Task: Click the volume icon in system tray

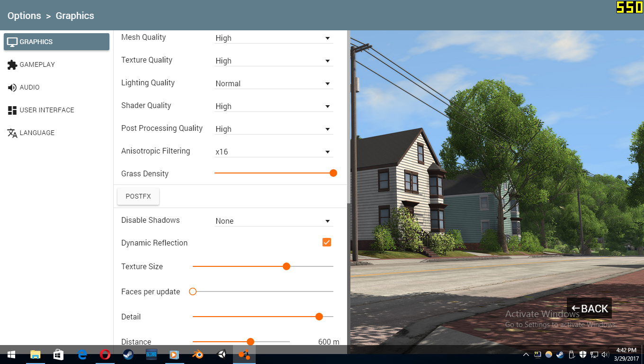Action: [605, 354]
